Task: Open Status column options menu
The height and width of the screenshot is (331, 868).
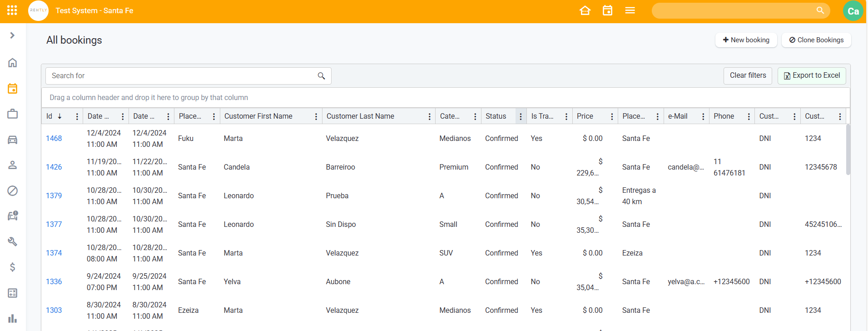Action: (521, 116)
